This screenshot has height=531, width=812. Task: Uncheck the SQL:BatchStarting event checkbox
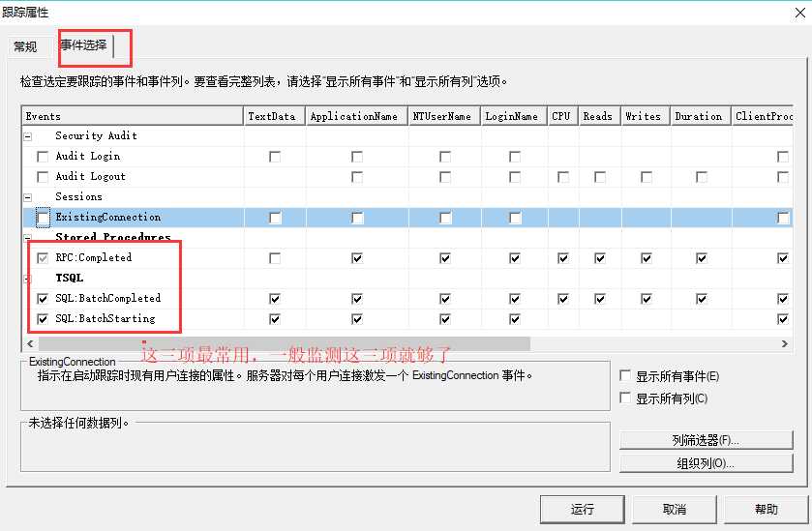43,319
